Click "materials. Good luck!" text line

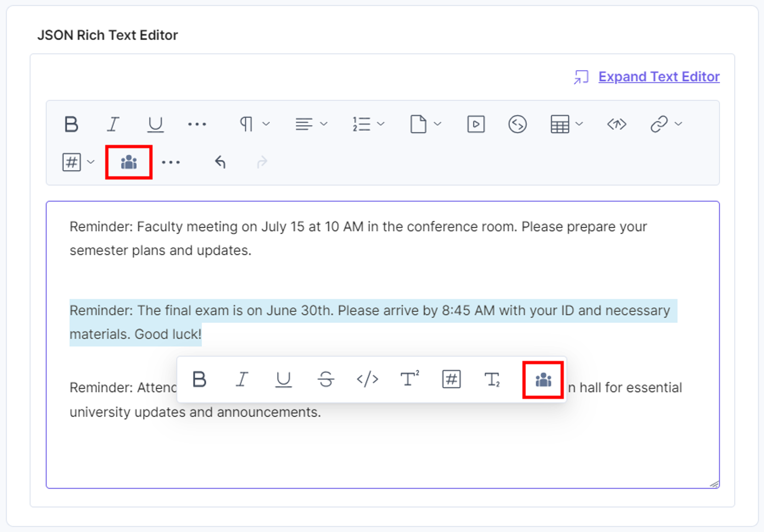[135, 334]
